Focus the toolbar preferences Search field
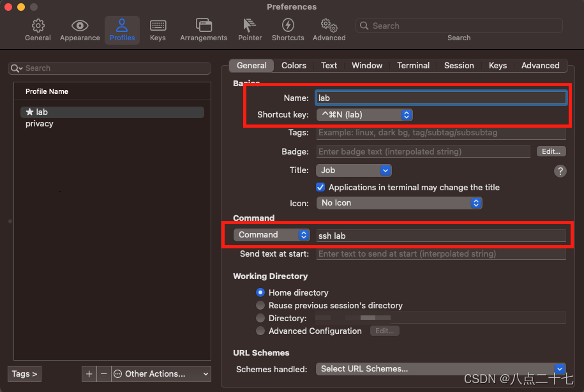The image size is (584, 392). point(459,26)
